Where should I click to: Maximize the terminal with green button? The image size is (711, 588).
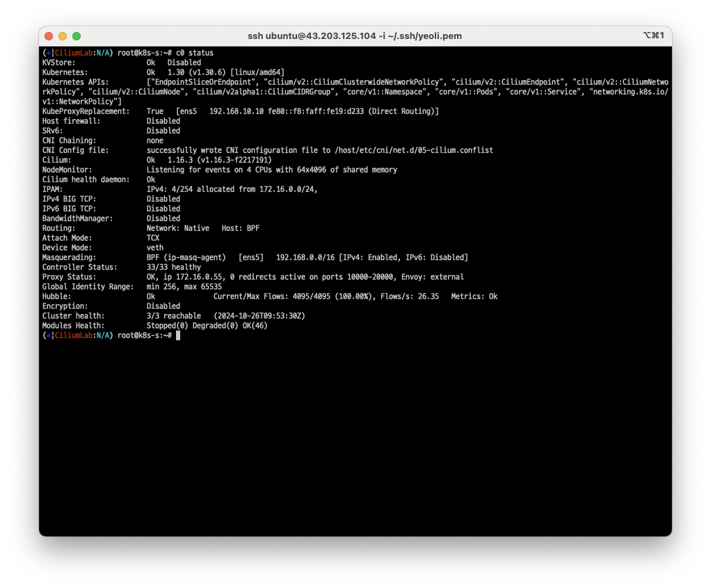[x=77, y=36]
